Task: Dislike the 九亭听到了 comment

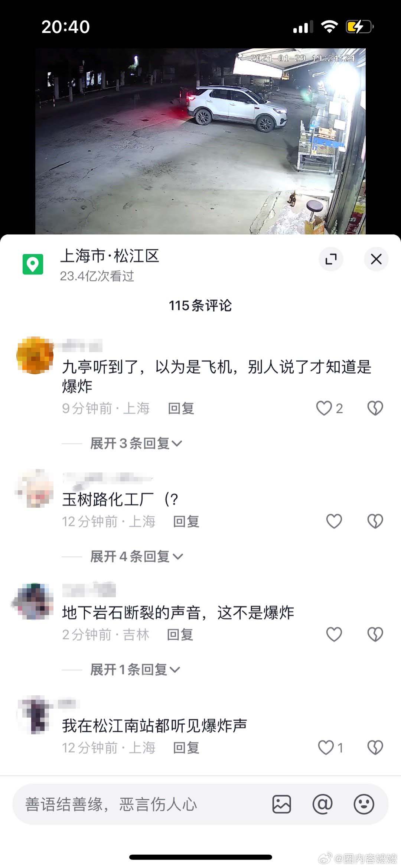Action: tap(375, 408)
